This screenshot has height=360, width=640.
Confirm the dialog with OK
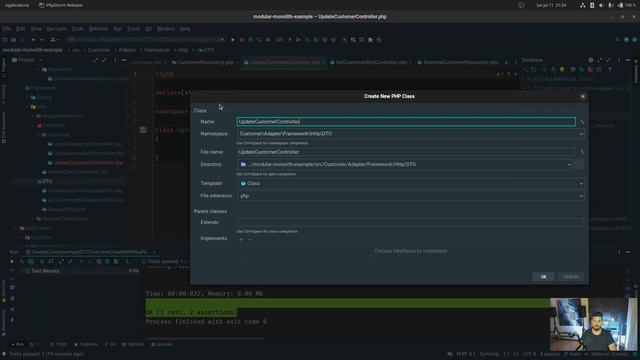pyautogui.click(x=543, y=277)
